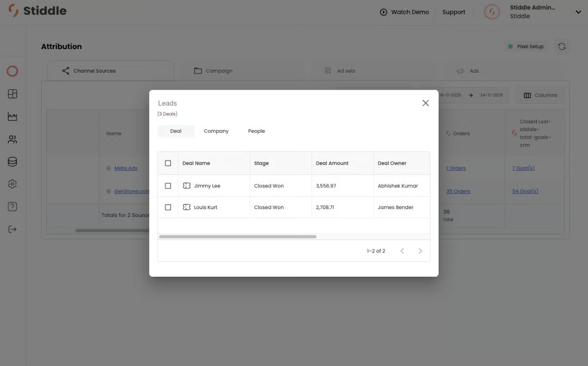Click the logout icon in the sidebar

coord(12,230)
